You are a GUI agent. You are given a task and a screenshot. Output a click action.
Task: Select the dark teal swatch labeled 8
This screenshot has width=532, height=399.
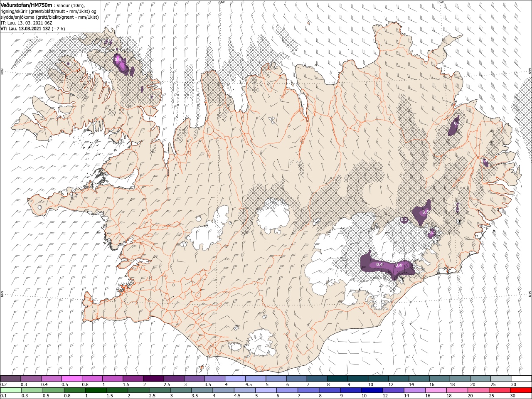pos(337,379)
